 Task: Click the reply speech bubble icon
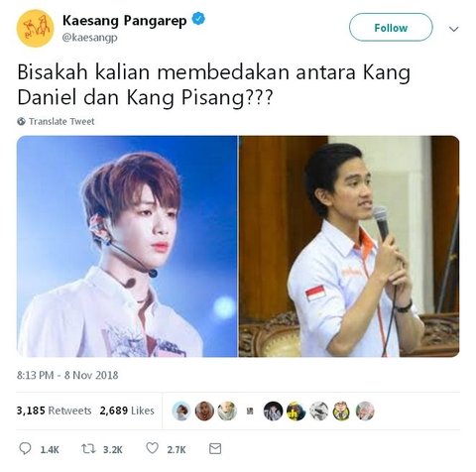tap(25, 448)
